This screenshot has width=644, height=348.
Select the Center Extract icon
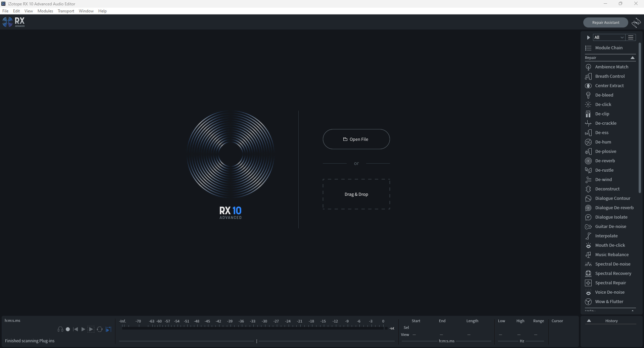(x=588, y=86)
